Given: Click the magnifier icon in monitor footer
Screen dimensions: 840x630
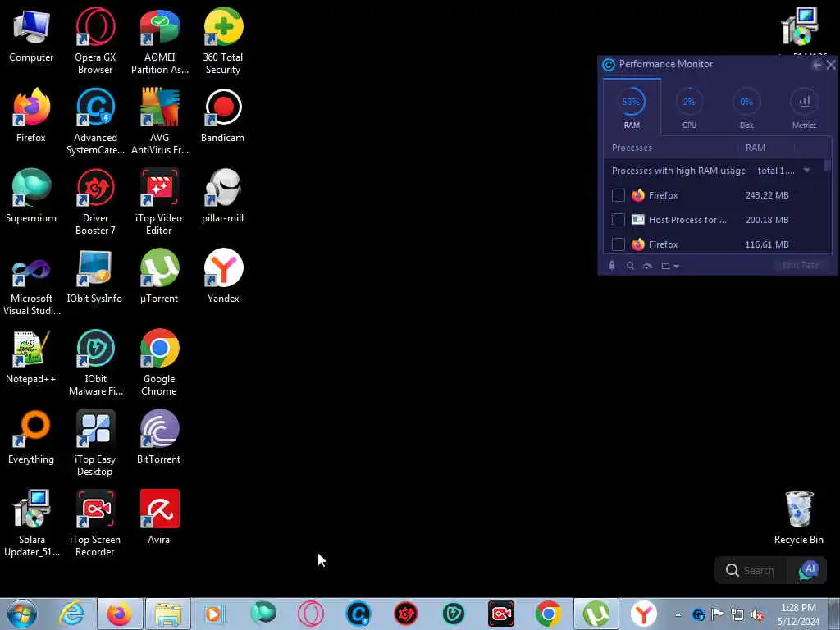Looking at the screenshot, I should tap(630, 266).
